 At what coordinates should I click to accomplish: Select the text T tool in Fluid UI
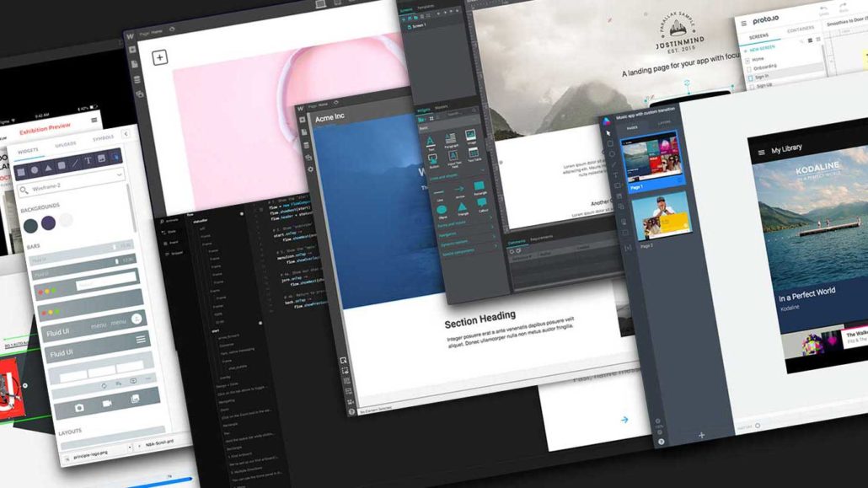tap(88, 161)
